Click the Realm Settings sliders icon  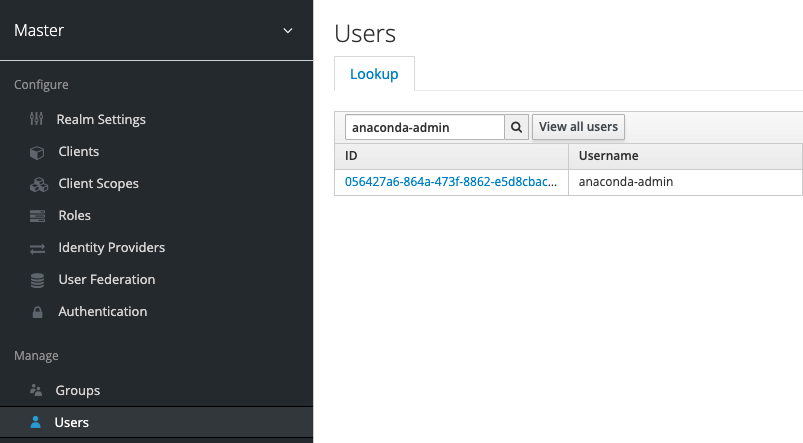[x=36, y=119]
